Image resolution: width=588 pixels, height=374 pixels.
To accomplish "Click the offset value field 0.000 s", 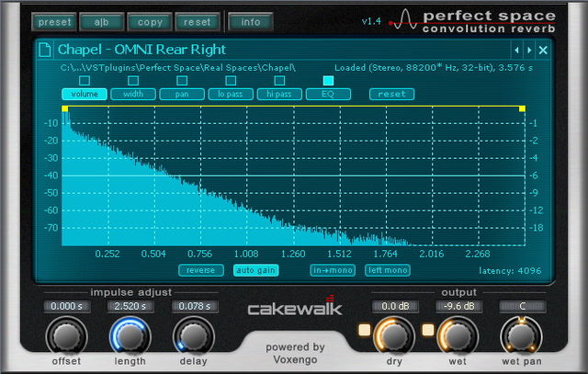I will pyautogui.click(x=66, y=307).
